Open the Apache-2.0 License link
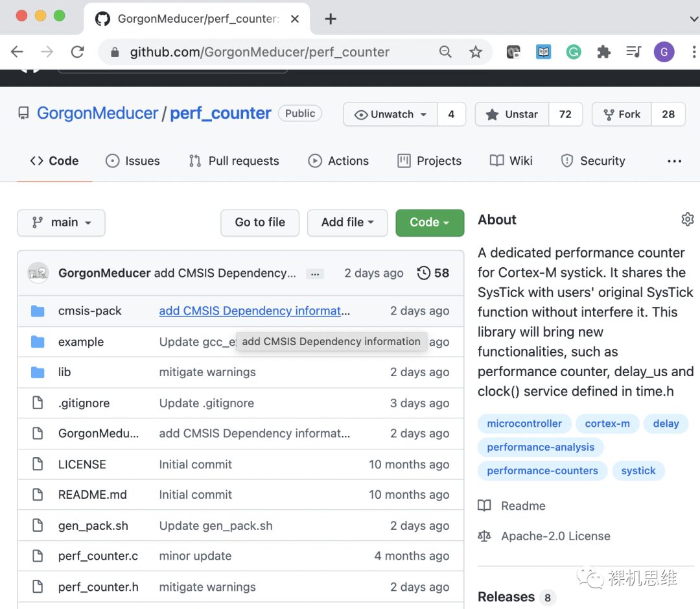Screen dimensions: 700x609 (555, 536)
